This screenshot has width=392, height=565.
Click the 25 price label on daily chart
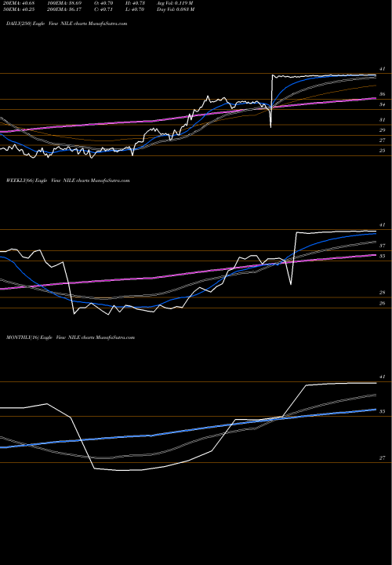pos(383,151)
